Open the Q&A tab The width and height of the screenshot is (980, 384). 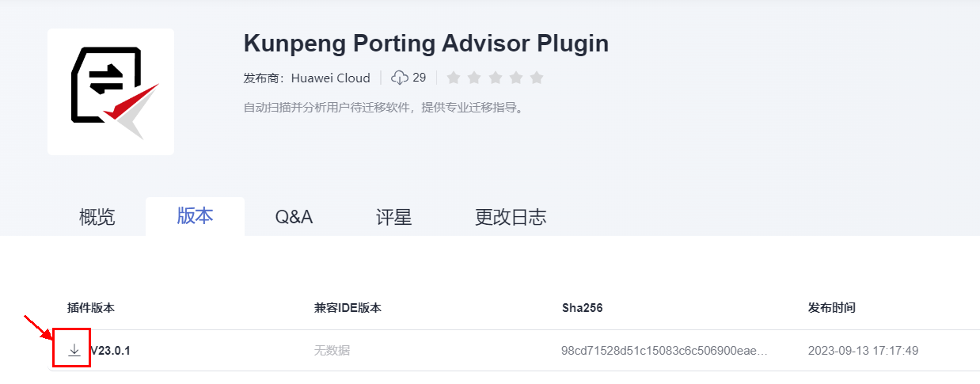point(294,217)
